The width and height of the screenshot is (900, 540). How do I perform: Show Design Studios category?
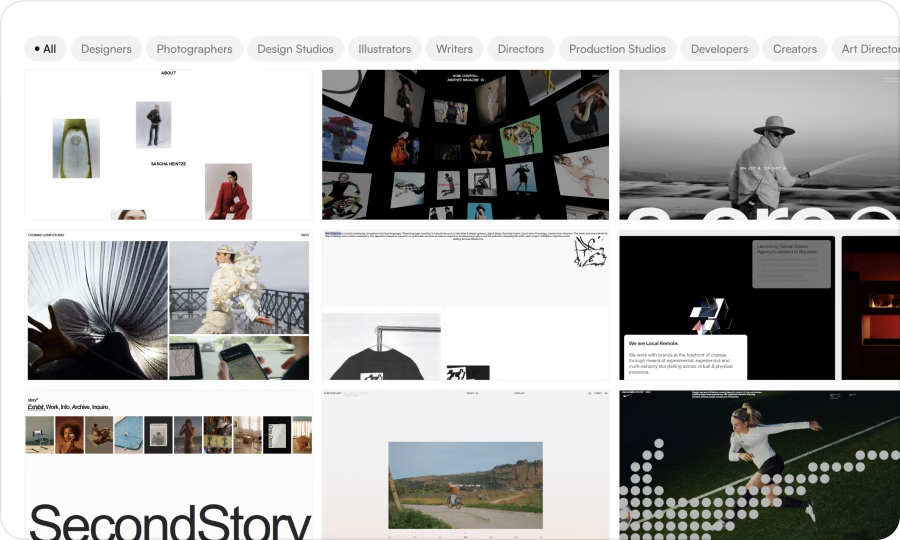click(x=295, y=49)
